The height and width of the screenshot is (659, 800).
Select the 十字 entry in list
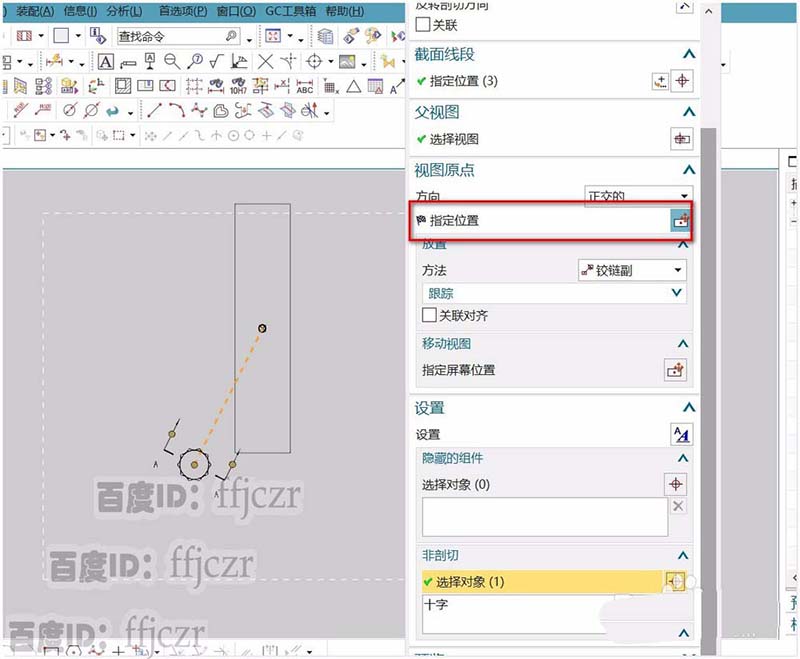(436, 605)
